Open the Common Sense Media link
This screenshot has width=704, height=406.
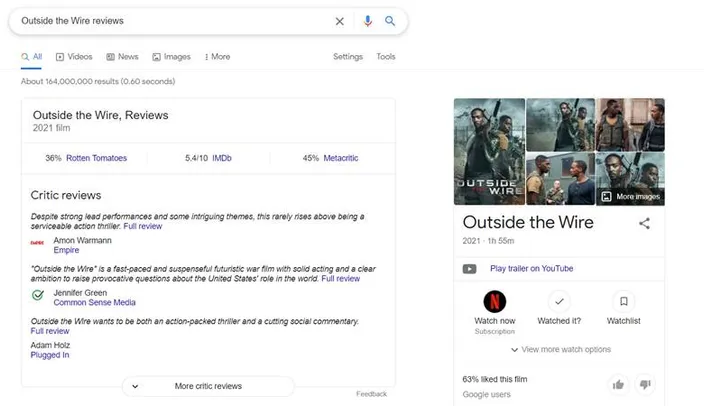tap(94, 303)
